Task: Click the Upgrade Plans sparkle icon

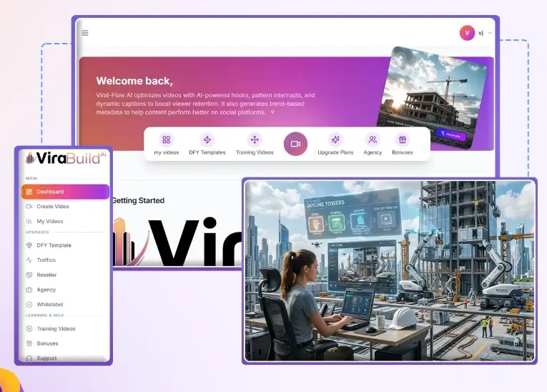Action: pyautogui.click(x=335, y=139)
